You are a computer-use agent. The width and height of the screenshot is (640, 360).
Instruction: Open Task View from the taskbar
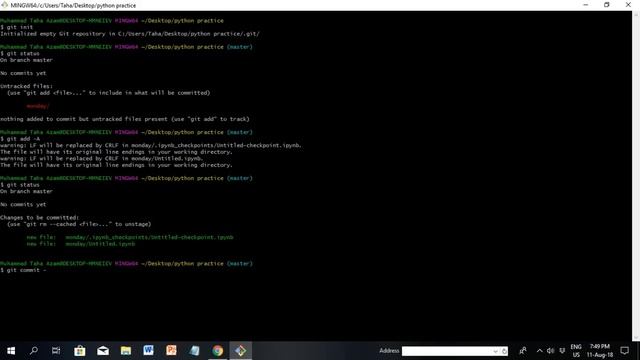tap(56, 351)
